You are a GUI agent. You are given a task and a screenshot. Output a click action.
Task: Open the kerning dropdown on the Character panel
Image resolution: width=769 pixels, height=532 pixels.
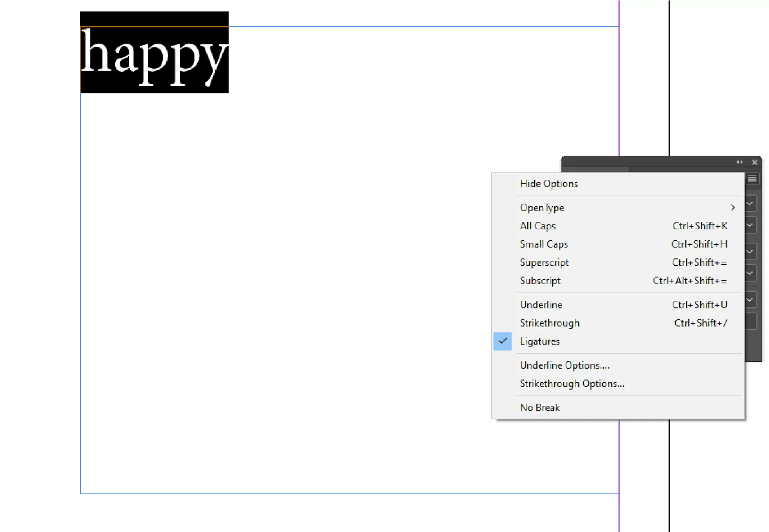(x=749, y=299)
